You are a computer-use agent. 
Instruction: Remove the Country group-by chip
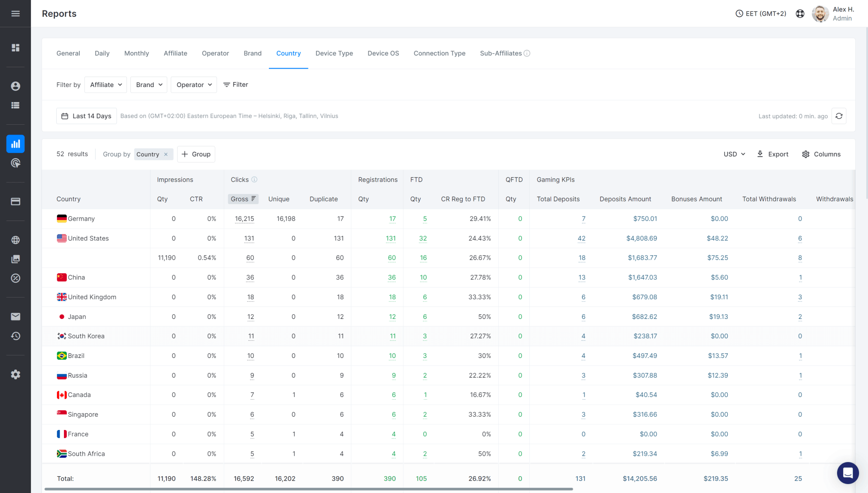tap(166, 154)
